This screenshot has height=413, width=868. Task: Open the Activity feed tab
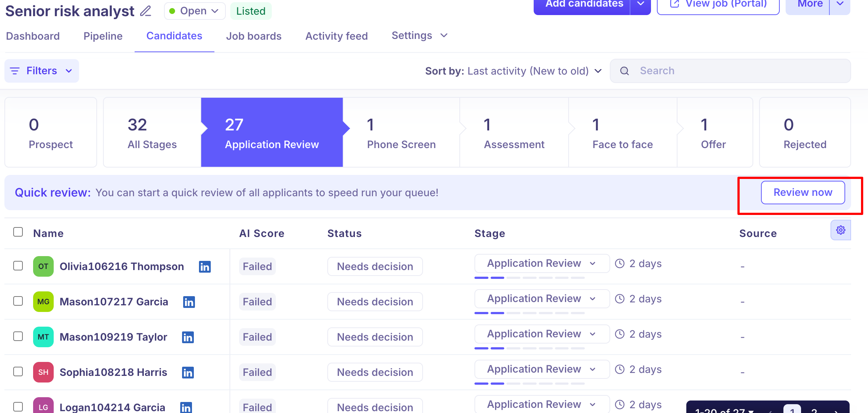(337, 36)
